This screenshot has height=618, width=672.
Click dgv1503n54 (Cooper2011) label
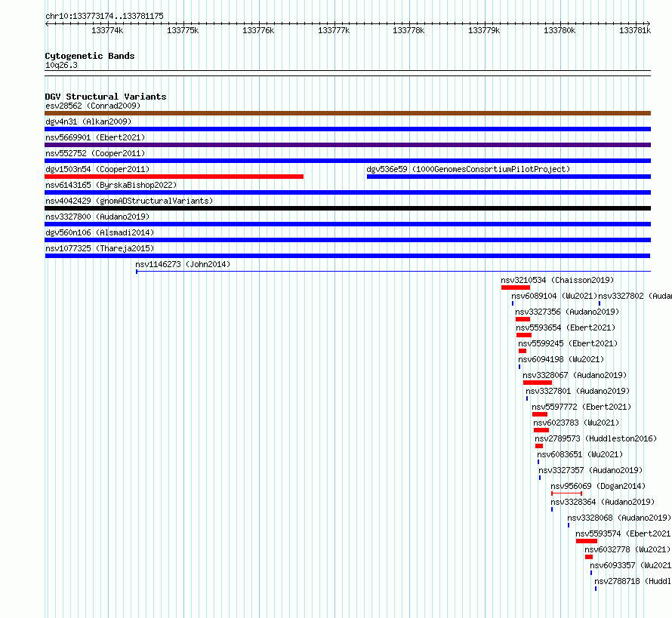(97, 169)
